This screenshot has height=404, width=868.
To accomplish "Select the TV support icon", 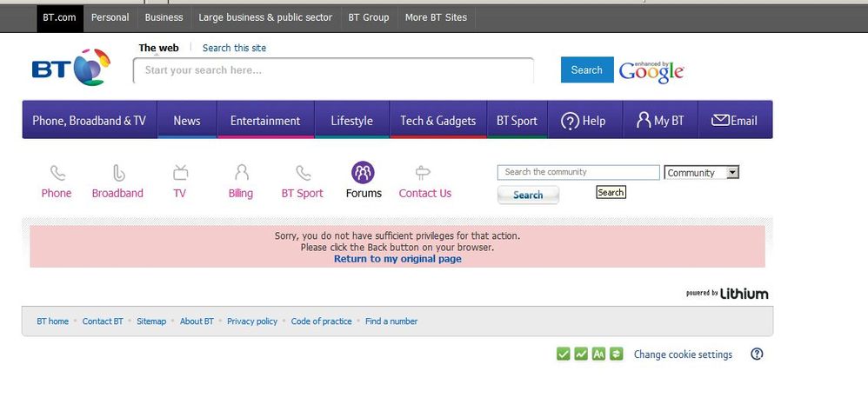I will [x=179, y=172].
